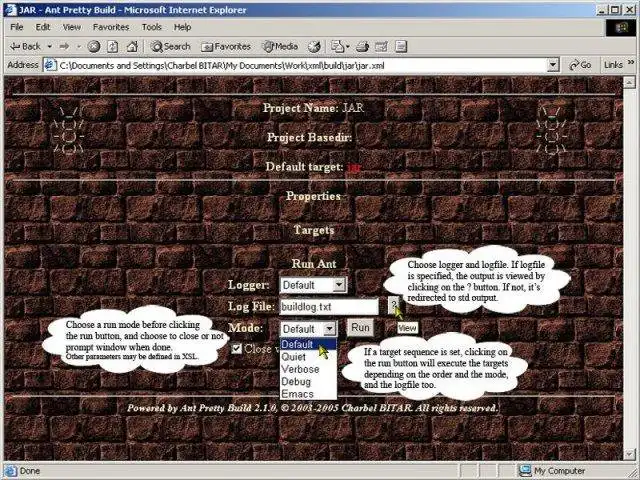640x480 pixels.
Task: Toggle the Close window checkbox
Action: [237, 349]
